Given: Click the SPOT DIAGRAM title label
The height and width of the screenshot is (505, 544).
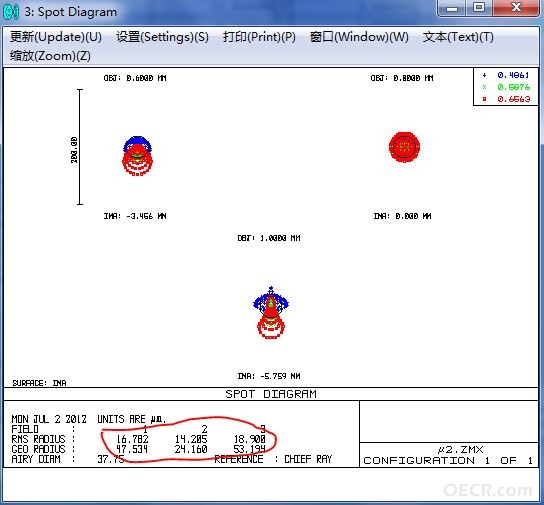Looking at the screenshot, I should (x=271, y=394).
